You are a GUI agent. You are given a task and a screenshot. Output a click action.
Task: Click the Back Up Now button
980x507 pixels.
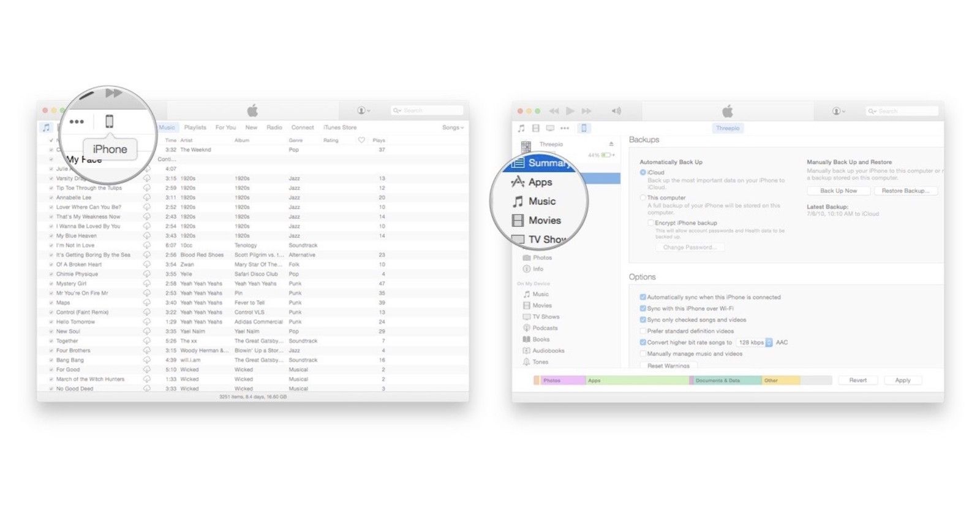point(839,191)
